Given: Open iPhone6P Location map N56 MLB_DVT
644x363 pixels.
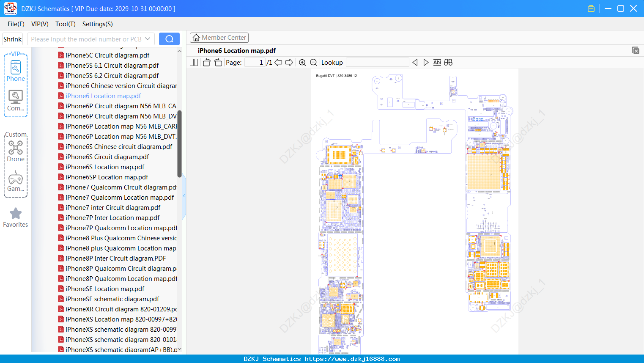Looking at the screenshot, I should [121, 136].
